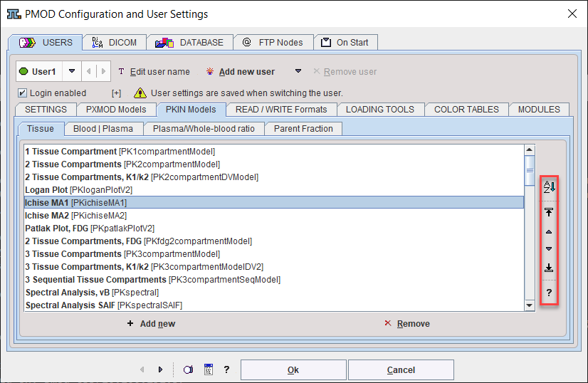
Task: Open the LOADING TOOLS tab
Action: pos(380,110)
